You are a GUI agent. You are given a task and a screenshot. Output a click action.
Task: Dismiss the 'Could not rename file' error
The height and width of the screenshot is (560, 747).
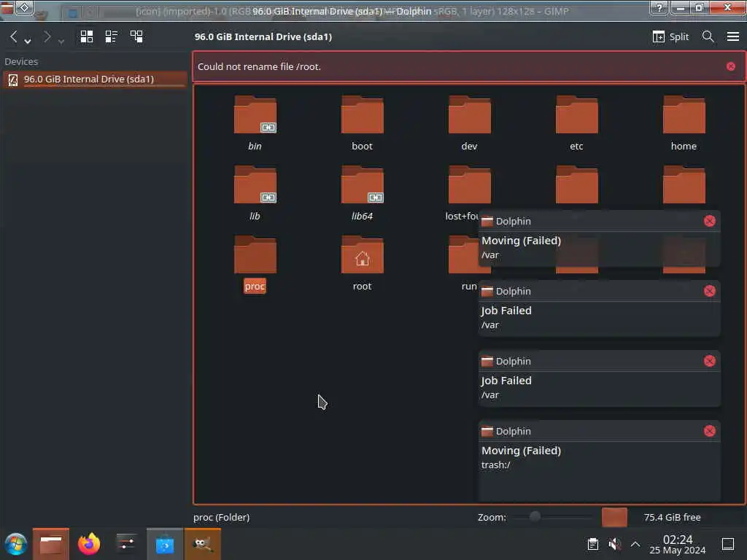click(731, 66)
